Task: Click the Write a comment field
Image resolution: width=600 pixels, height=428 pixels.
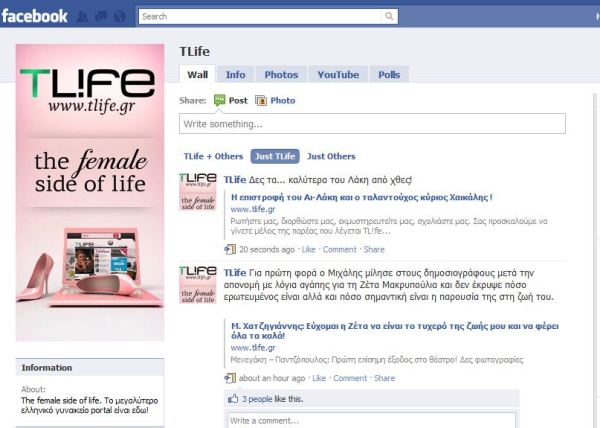Action: 371,420
